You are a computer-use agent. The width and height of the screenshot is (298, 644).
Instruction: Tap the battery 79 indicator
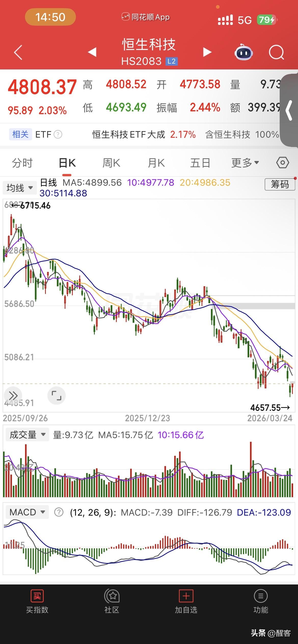click(267, 20)
